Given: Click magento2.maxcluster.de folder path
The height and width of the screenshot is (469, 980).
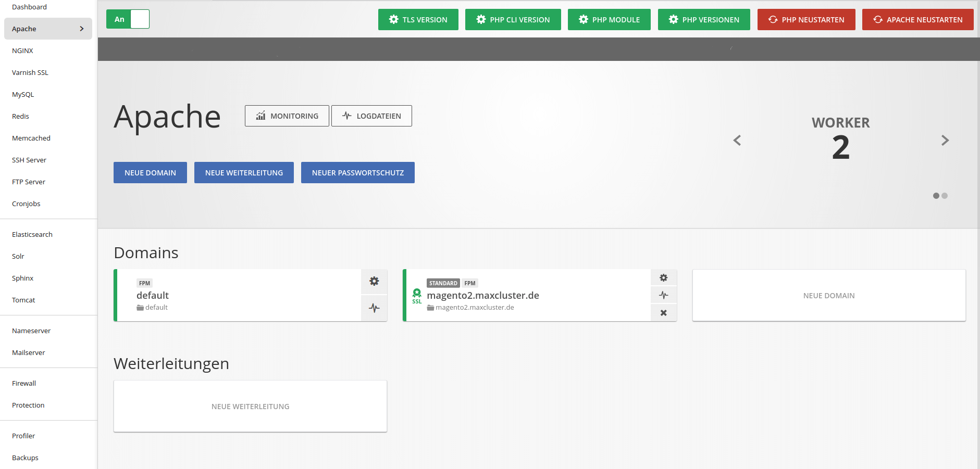Looking at the screenshot, I should coord(470,307).
